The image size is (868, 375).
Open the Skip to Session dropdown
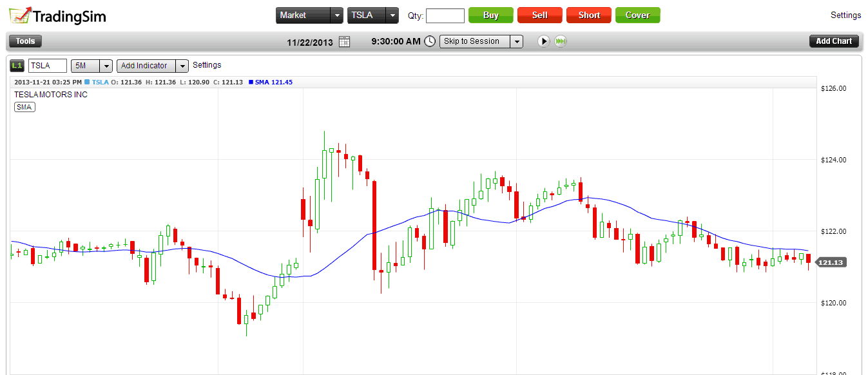(517, 41)
